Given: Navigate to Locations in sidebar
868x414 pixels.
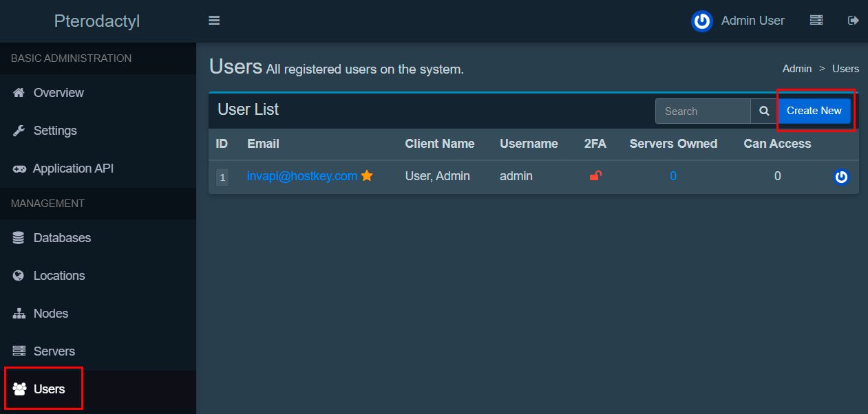Looking at the screenshot, I should (x=59, y=276).
